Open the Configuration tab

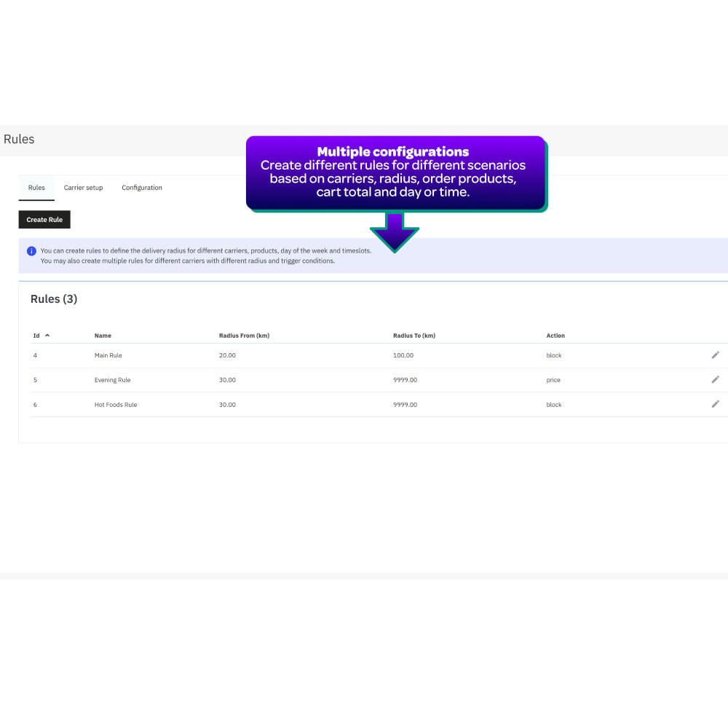click(141, 187)
